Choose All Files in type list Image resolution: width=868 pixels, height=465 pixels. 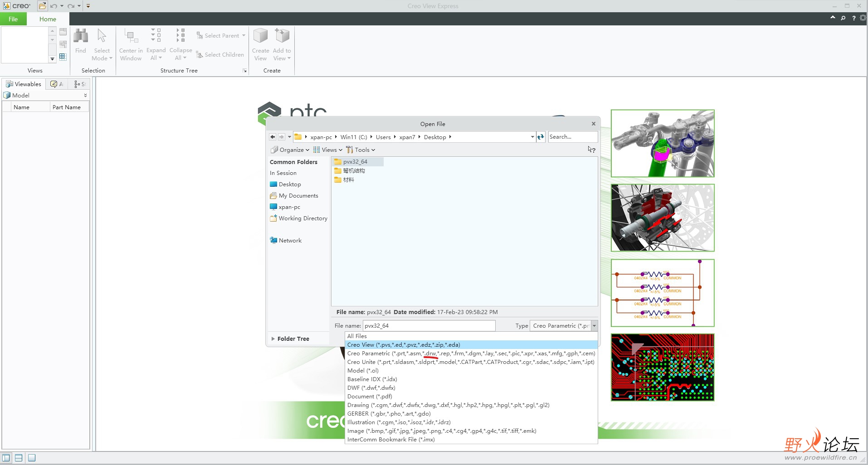pyautogui.click(x=471, y=336)
